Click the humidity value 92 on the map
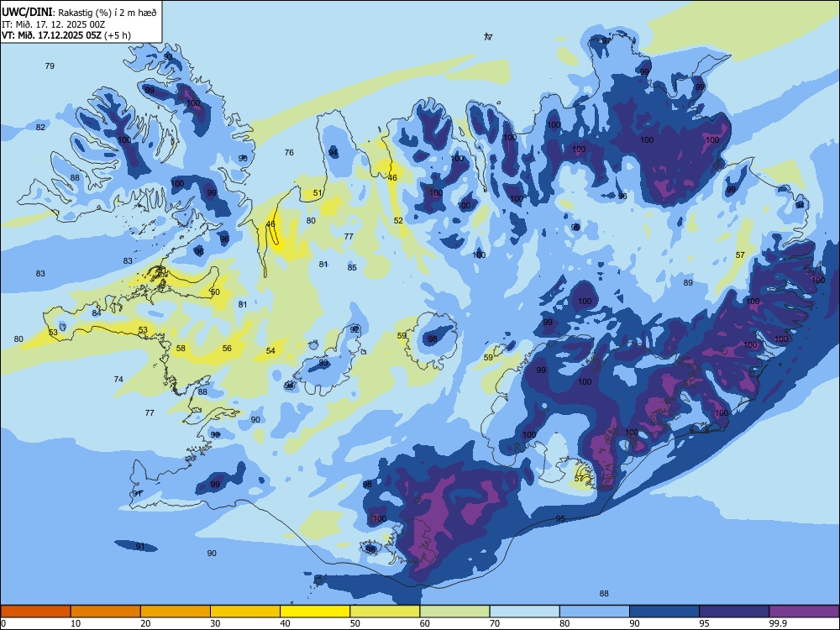Viewport: 840px width, 630px height. coord(354,329)
